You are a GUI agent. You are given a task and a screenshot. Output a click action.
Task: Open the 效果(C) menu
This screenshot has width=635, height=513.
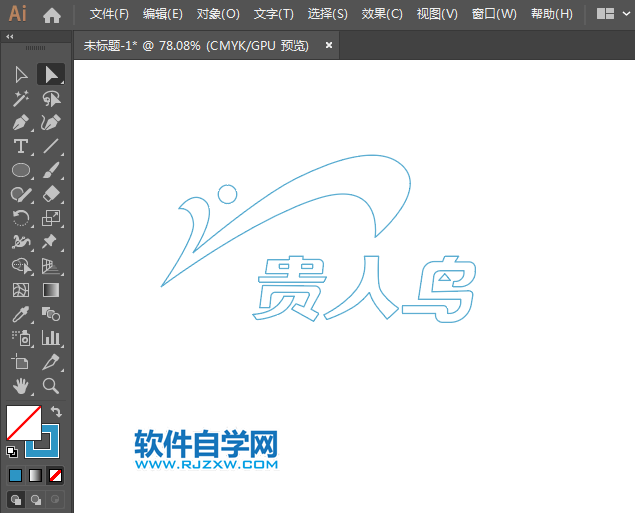click(x=382, y=14)
